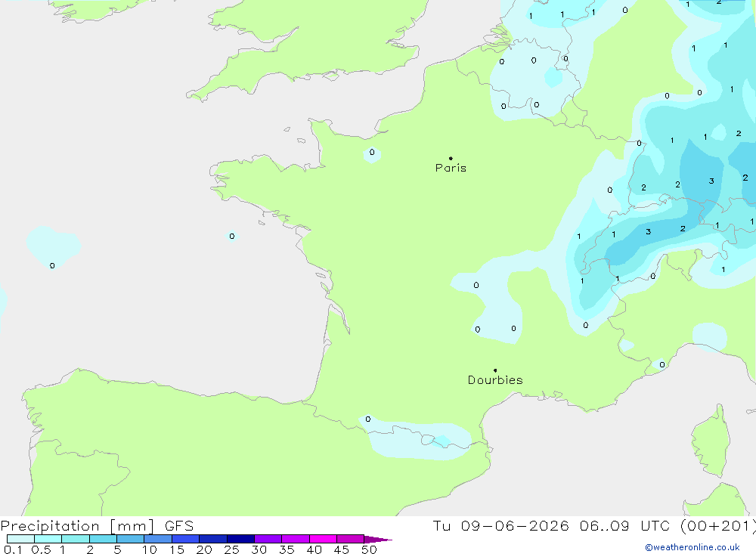This screenshot has width=756, height=554.
Task: Select the dark blue 20-25 mm legend swatch
Action: point(213,539)
